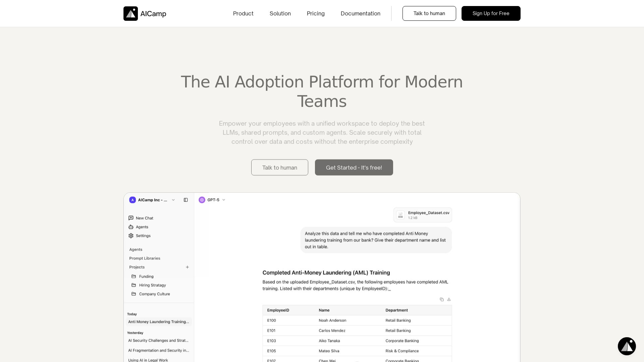The height and width of the screenshot is (362, 644).
Task: Select the Risk & Compliance cell
Action: point(402,351)
